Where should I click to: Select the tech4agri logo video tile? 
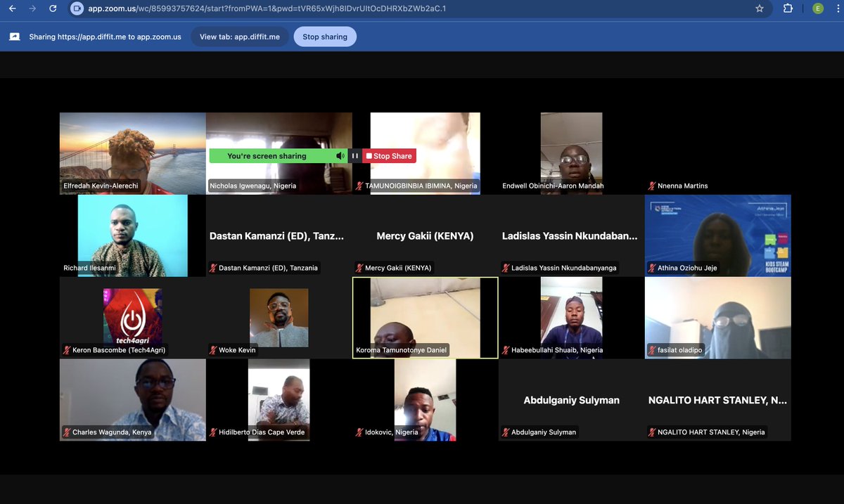133,316
